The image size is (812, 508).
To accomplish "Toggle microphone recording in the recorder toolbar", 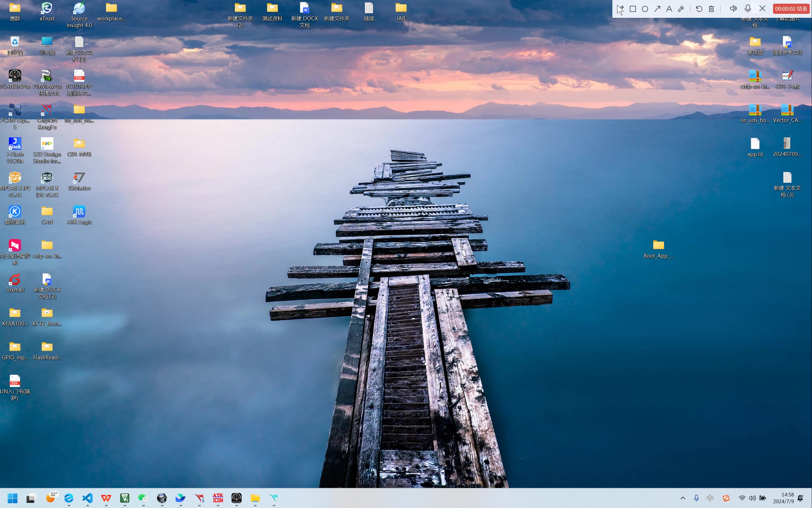I will 748,9.
